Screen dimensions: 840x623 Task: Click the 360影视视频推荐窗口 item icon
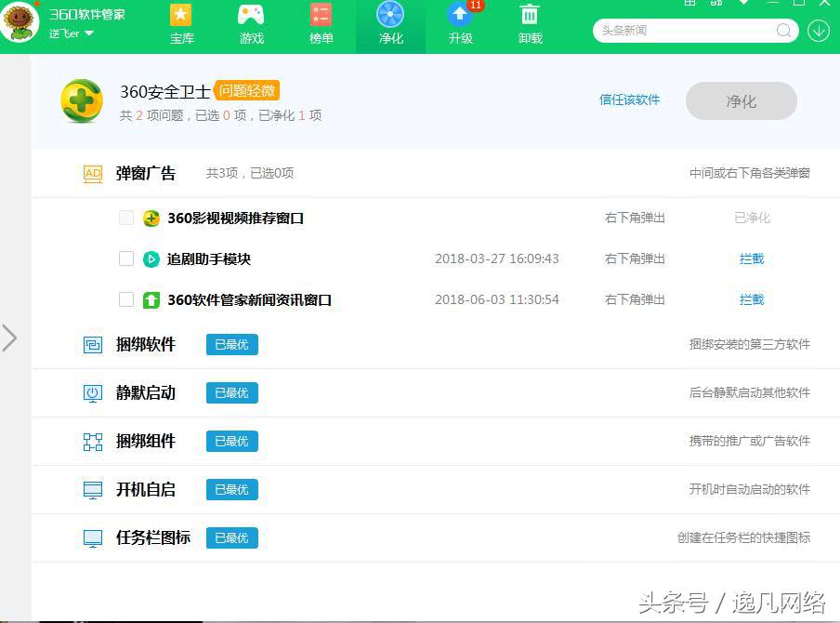click(x=151, y=219)
